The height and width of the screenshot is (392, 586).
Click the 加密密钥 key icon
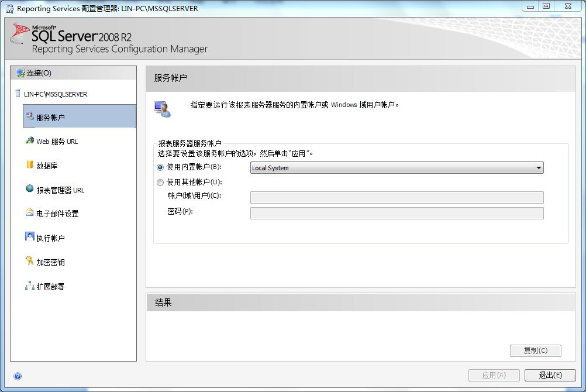coord(29,261)
